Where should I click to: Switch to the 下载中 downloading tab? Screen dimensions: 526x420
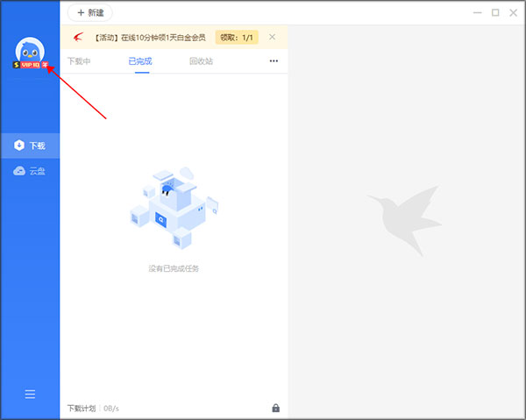point(79,61)
